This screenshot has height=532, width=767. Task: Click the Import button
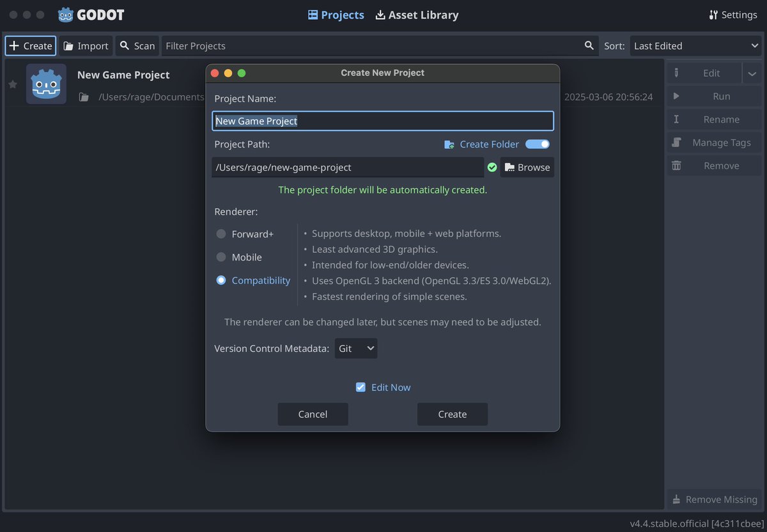(x=86, y=45)
